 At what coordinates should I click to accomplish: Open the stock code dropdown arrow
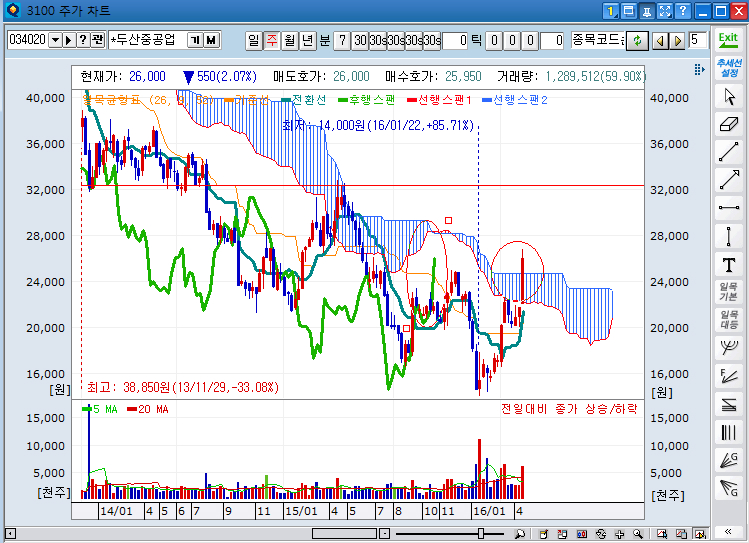pos(55,40)
